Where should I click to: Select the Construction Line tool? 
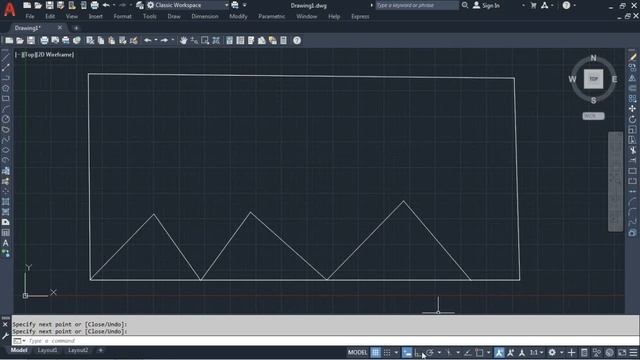click(5, 67)
